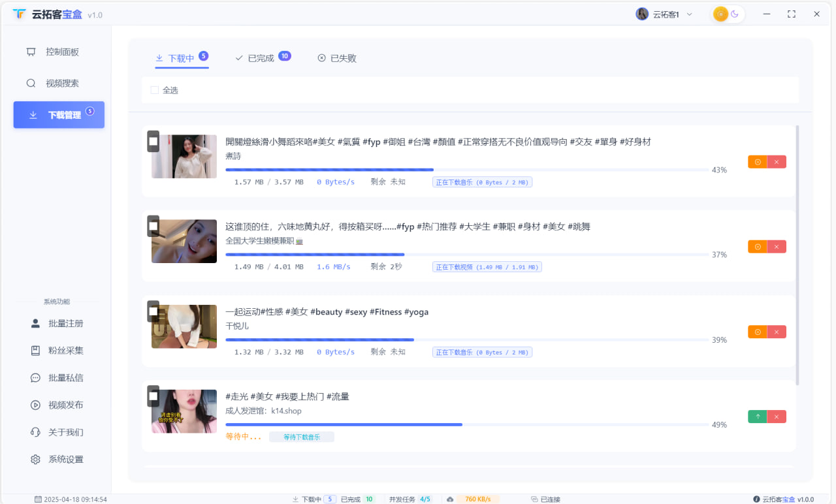Open 控制面板 dashboard

tap(62, 52)
